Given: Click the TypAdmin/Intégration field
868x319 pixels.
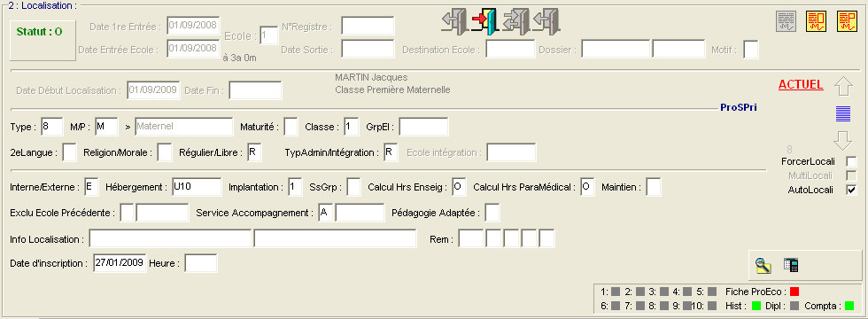Looking at the screenshot, I should coord(391,152).
